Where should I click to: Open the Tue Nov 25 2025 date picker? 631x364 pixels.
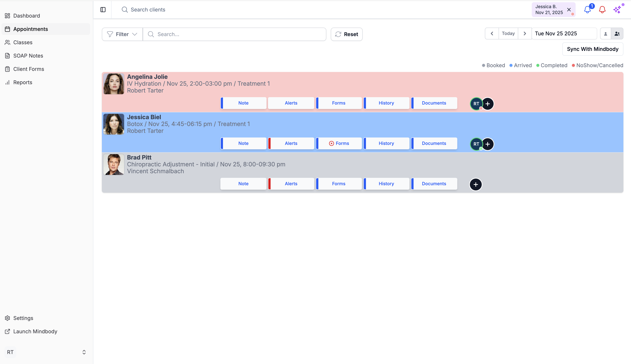tap(564, 33)
